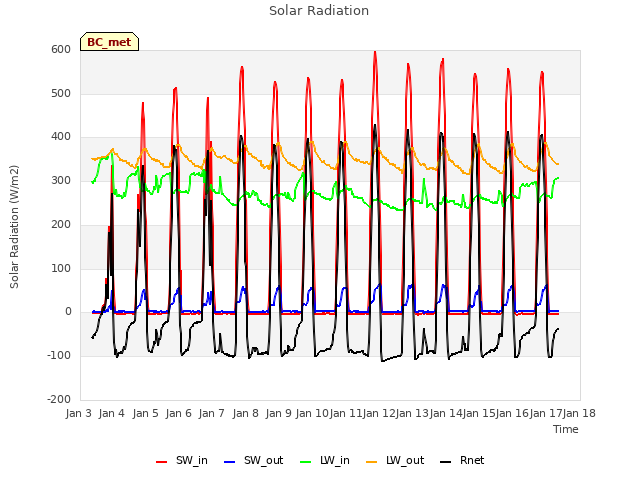Click the Jan 15 x-axis tick label
Screen dimensions: 640x480
[480, 413]
